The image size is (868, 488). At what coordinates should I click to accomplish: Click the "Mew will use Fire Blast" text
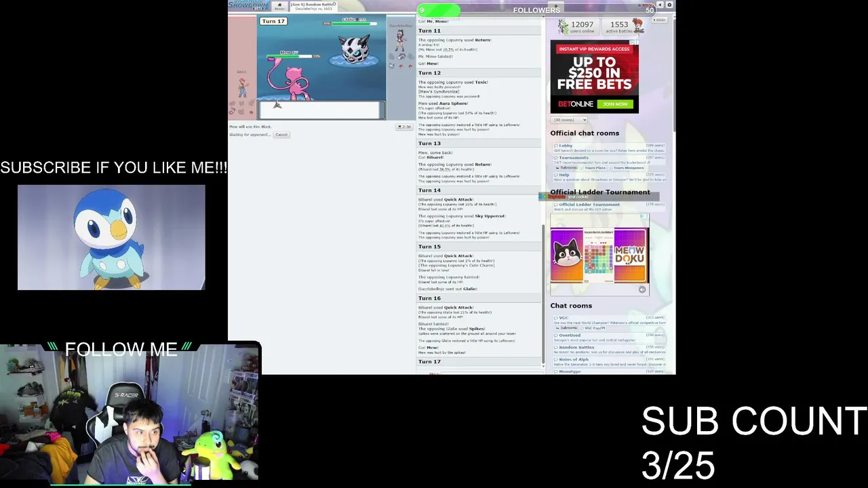pyautogui.click(x=250, y=127)
